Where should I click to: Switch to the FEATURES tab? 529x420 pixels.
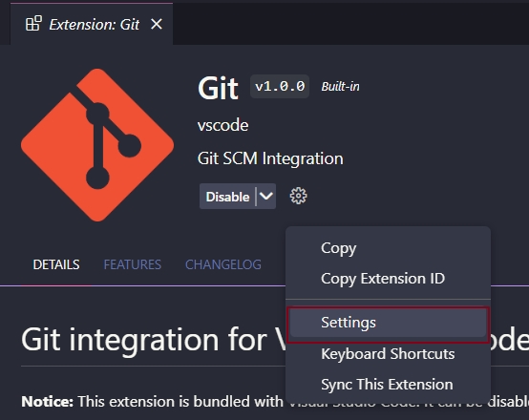click(x=132, y=264)
